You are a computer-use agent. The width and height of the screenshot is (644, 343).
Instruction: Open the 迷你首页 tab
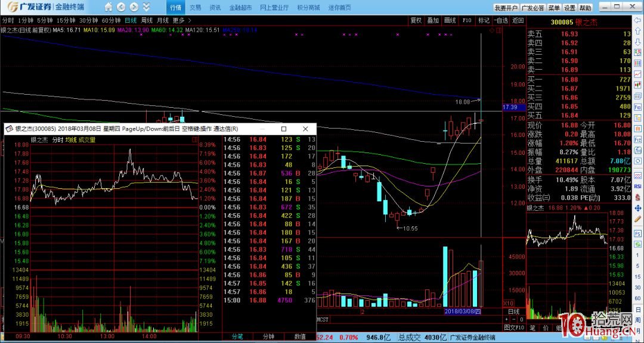point(340,7)
